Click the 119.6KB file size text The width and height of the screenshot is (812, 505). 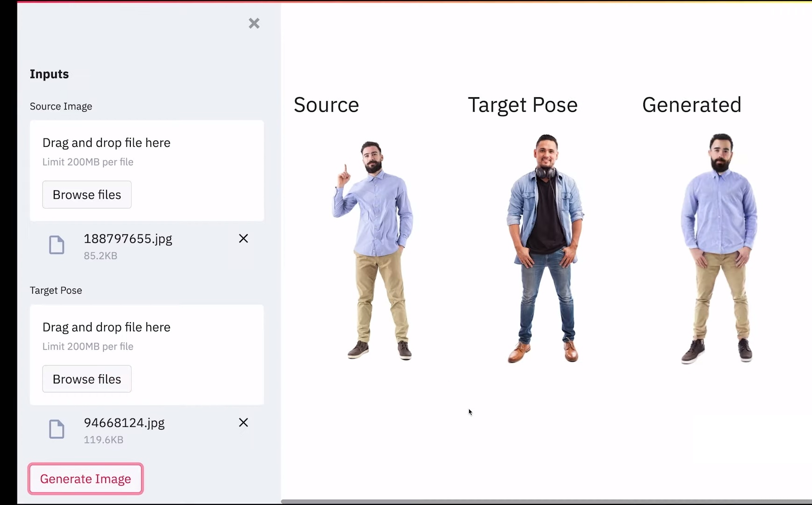click(x=104, y=440)
